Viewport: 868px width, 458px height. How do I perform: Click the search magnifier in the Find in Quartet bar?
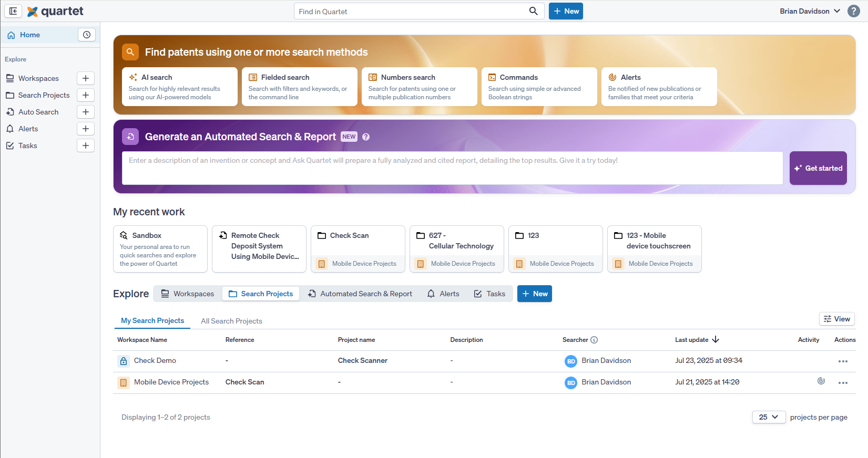tap(533, 11)
